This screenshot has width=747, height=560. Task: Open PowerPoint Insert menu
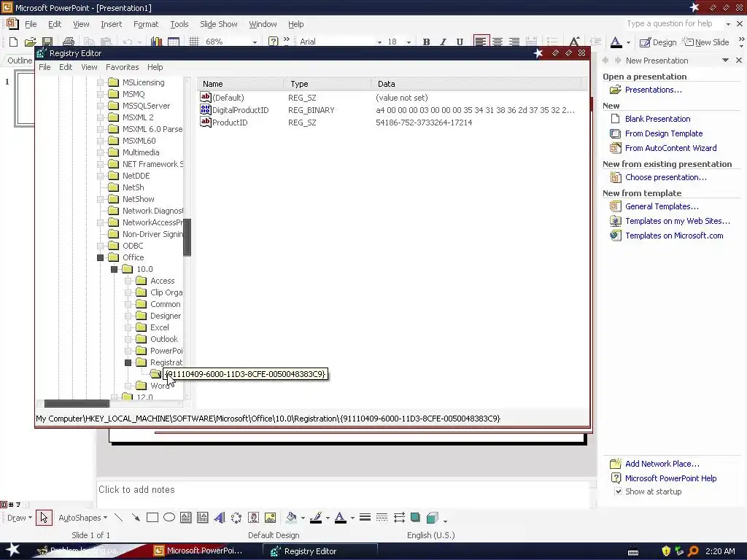click(x=112, y=24)
